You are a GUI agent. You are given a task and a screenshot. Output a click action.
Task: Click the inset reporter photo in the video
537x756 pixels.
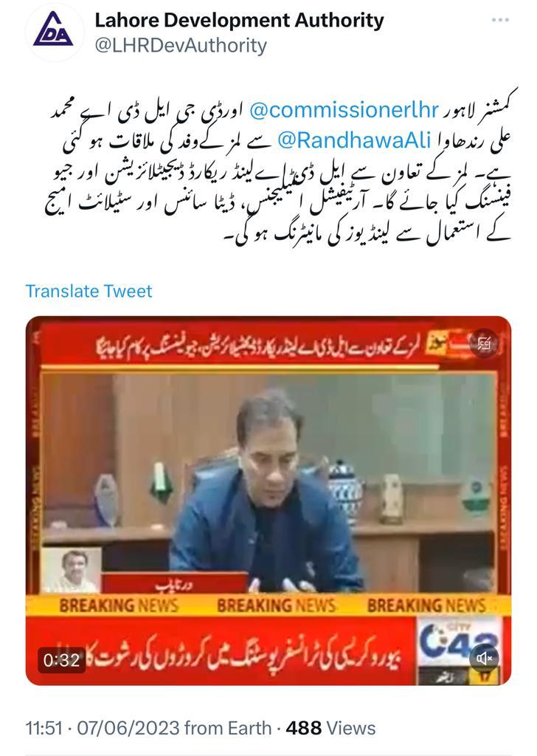pyautogui.click(x=72, y=570)
